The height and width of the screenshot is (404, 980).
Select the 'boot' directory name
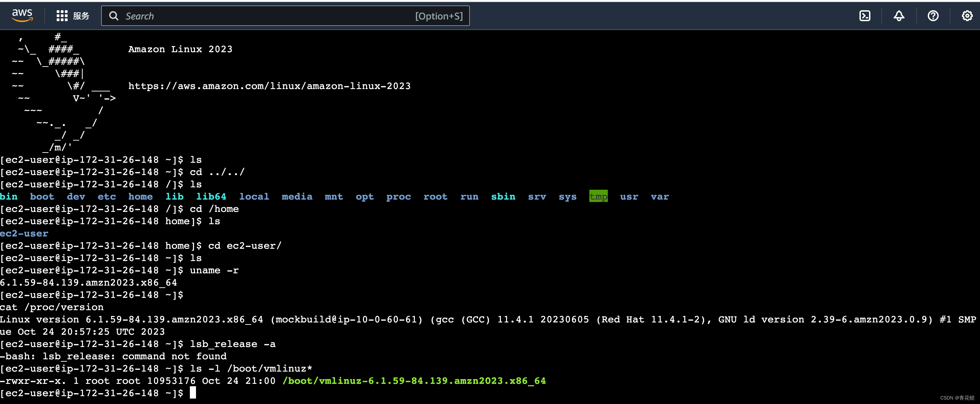coord(42,197)
